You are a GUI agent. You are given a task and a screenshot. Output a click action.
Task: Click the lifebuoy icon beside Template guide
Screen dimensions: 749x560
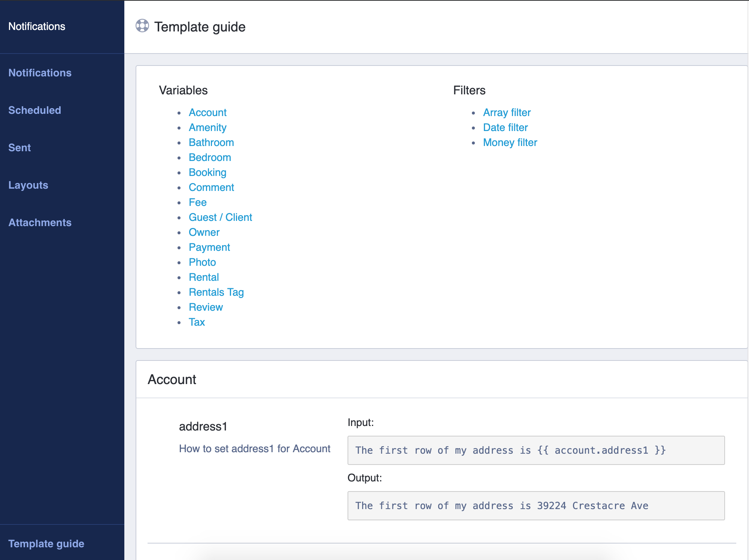tap(142, 26)
